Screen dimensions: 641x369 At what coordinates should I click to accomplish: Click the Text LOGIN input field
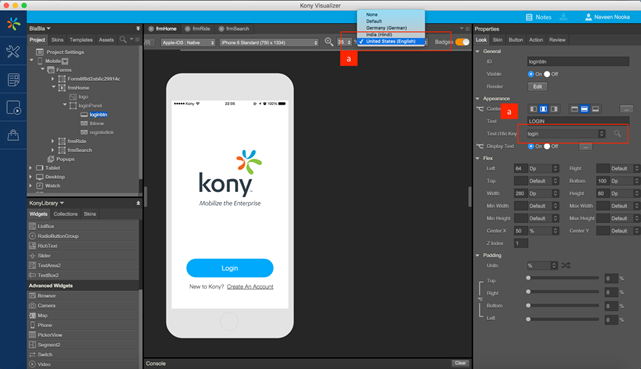pos(578,121)
